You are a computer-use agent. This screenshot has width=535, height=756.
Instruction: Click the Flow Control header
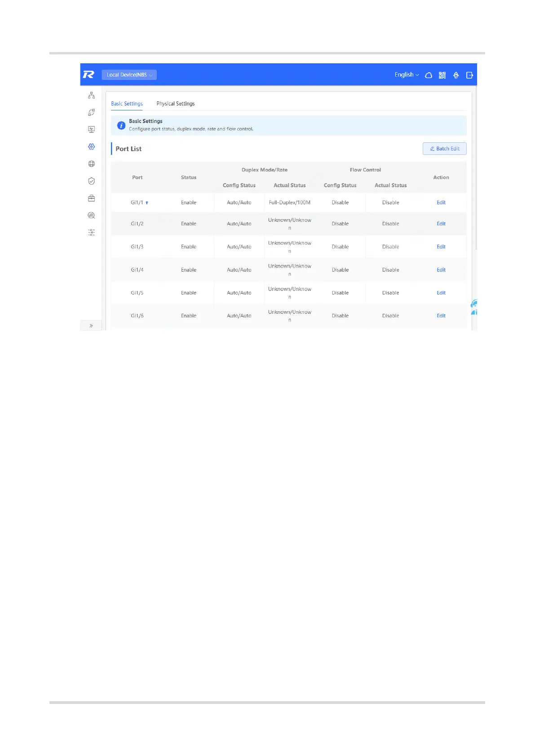[365, 170]
